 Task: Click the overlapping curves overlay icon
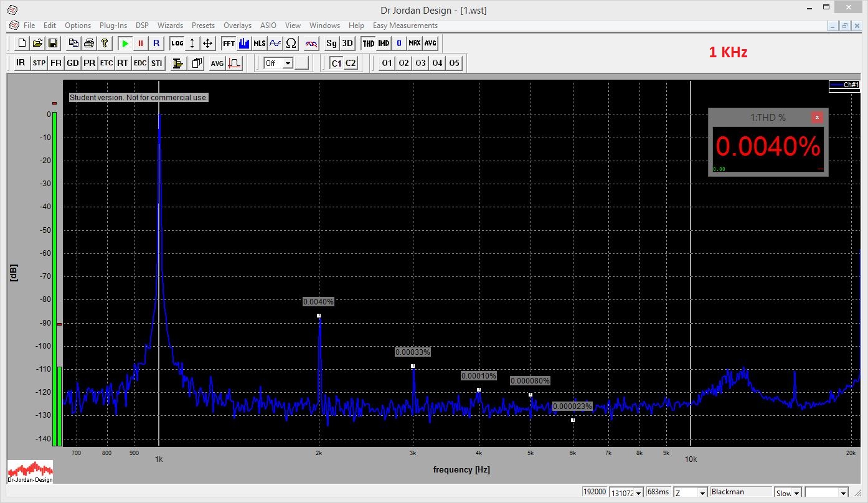click(x=311, y=44)
